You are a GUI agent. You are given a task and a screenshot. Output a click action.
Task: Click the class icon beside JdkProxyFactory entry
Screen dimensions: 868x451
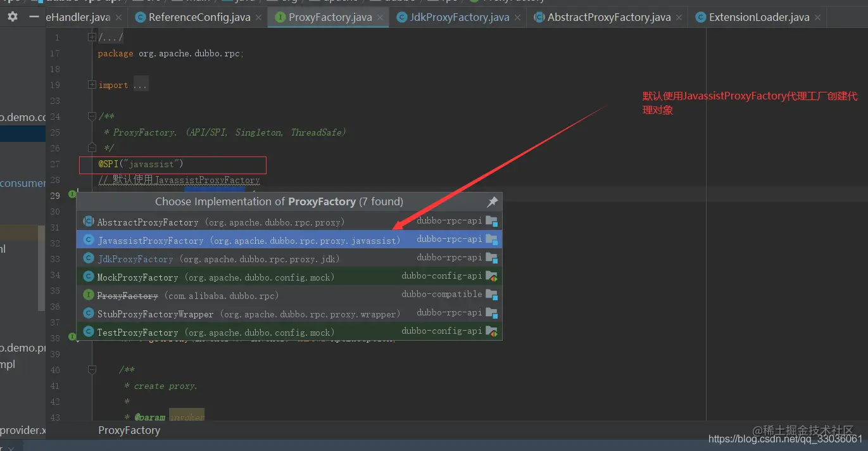[x=89, y=258]
